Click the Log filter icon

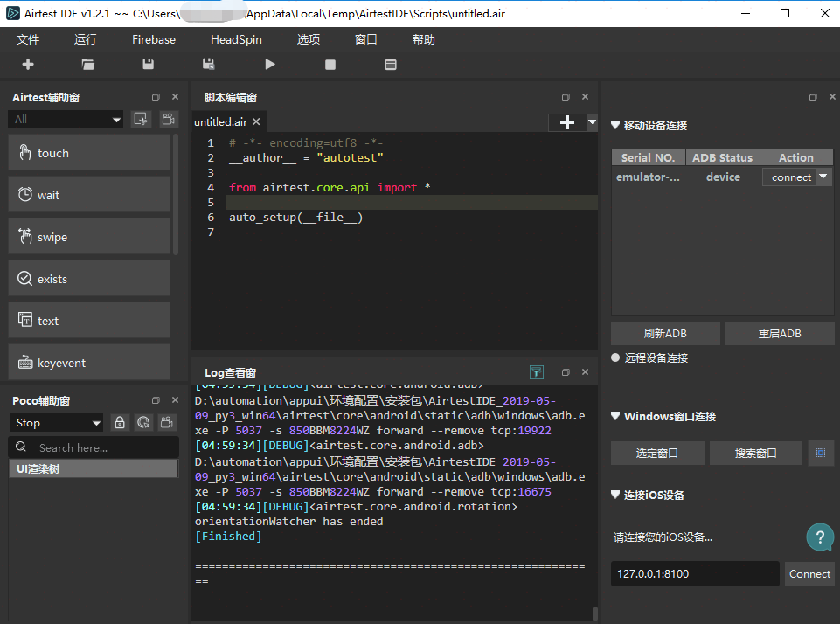click(x=537, y=372)
